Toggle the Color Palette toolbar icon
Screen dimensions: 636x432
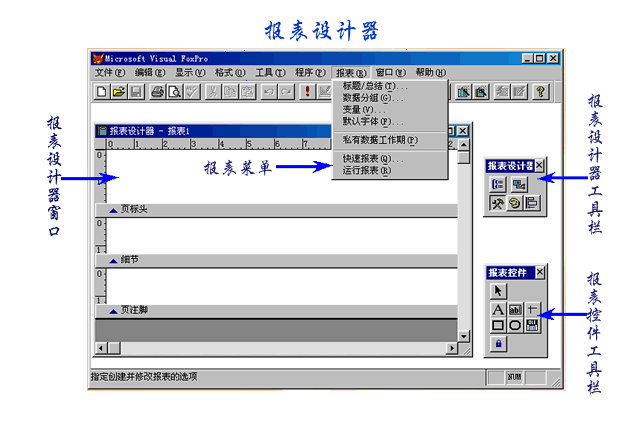pyautogui.click(x=515, y=203)
